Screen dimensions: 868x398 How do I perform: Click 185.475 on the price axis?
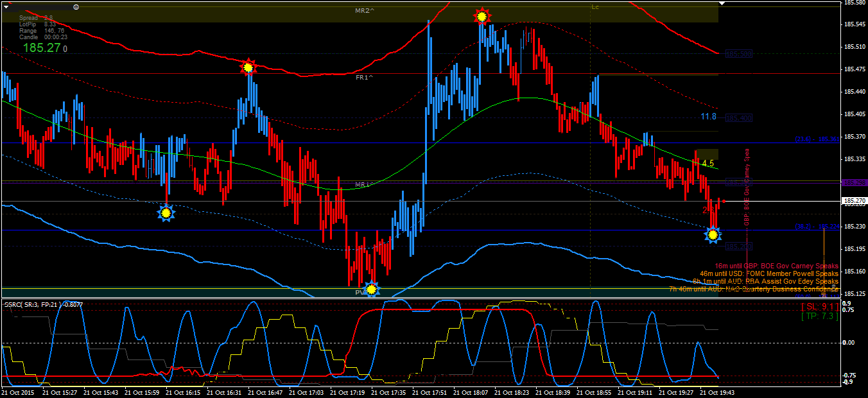tap(855, 69)
